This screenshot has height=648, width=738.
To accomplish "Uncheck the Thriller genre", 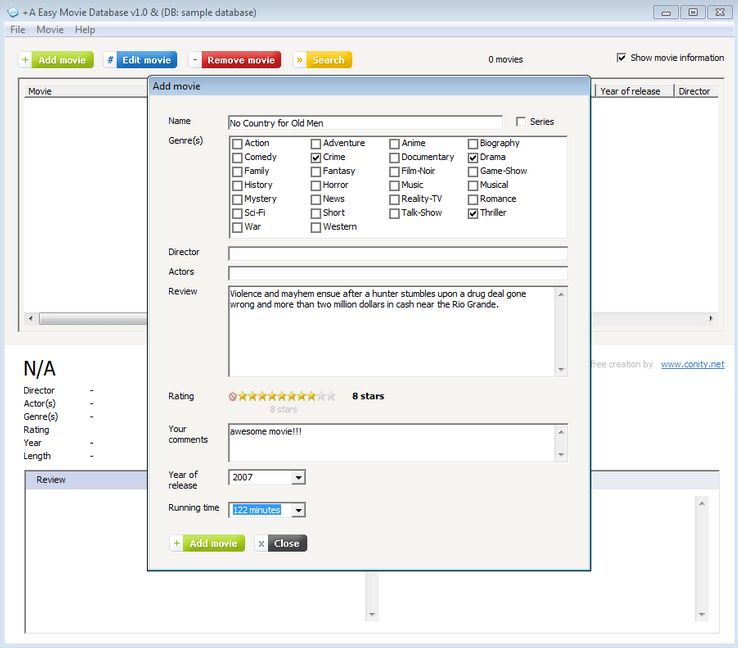I will [473, 214].
